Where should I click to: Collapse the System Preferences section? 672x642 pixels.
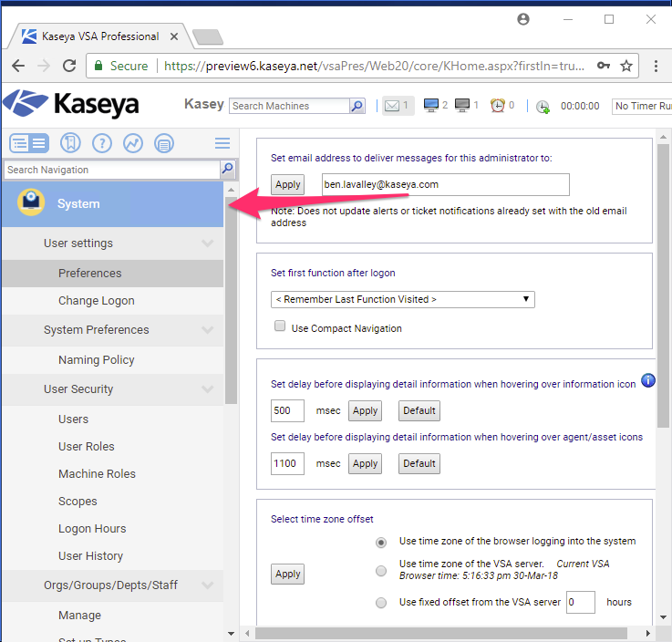(x=207, y=330)
